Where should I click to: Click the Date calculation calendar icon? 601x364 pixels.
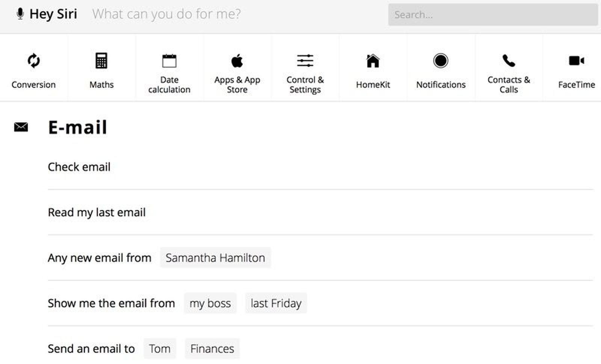click(x=169, y=60)
